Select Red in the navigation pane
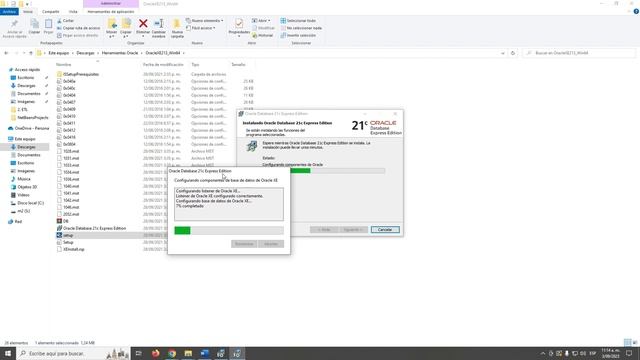This screenshot has height=360, width=640. point(18,222)
